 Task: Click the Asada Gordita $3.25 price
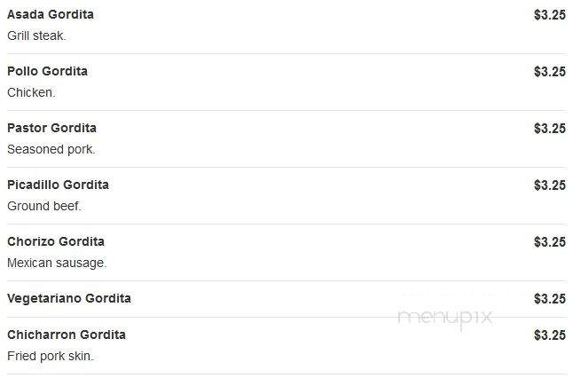click(550, 15)
